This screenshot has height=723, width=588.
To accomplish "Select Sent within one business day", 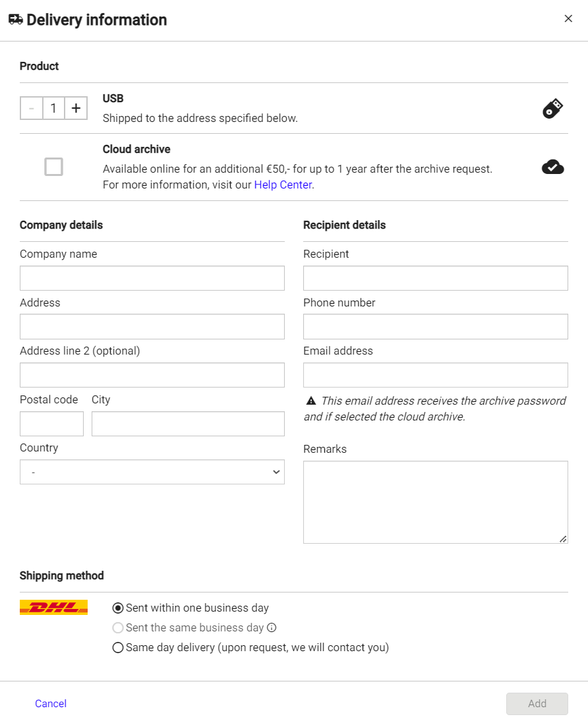I will tap(118, 608).
